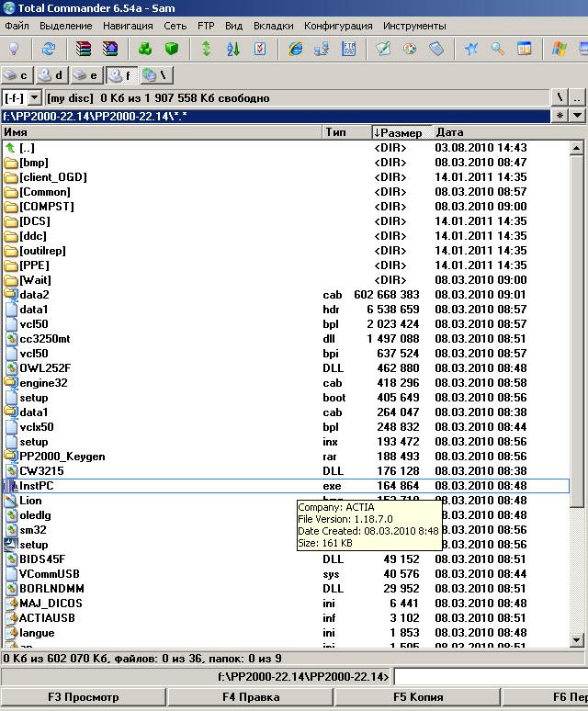Select the [client_OGD] folder
Image resolution: width=588 pixels, height=711 pixels.
point(286,177)
